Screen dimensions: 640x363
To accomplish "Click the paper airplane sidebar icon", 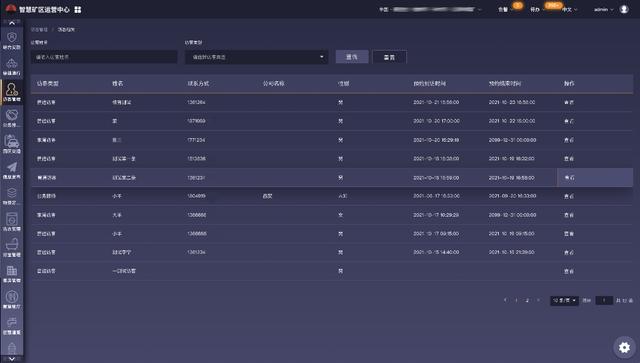I will click(12, 167).
